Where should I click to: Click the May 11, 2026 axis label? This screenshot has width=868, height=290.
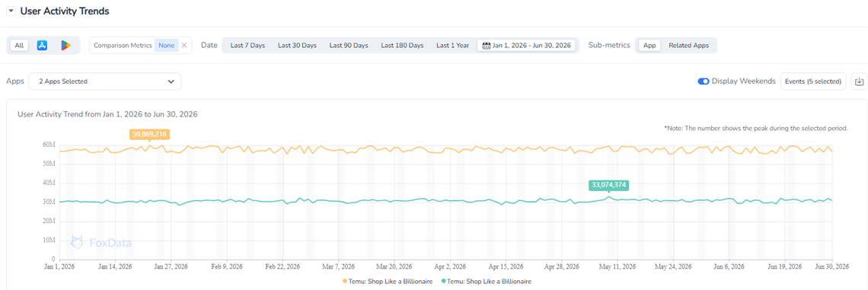click(x=617, y=266)
